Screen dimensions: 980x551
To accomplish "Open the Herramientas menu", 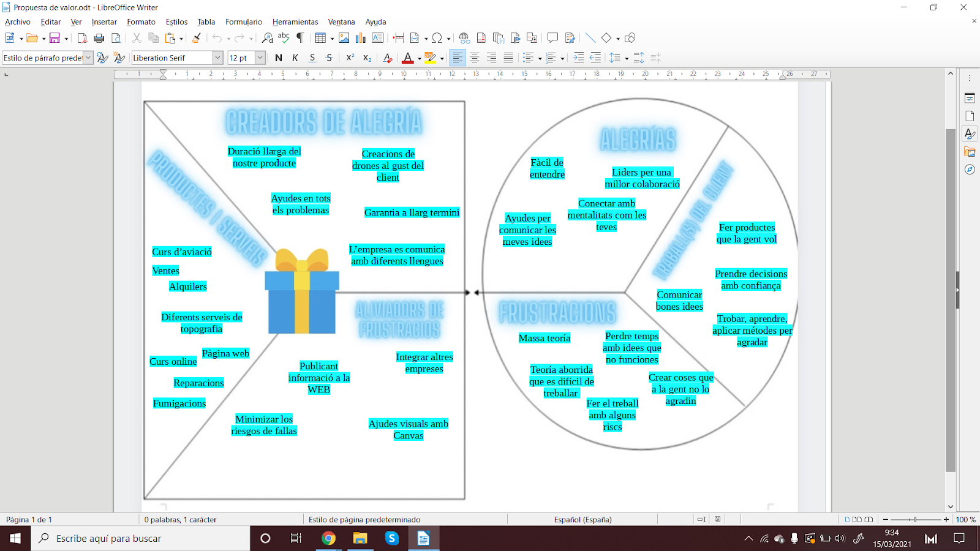I will [x=295, y=21].
